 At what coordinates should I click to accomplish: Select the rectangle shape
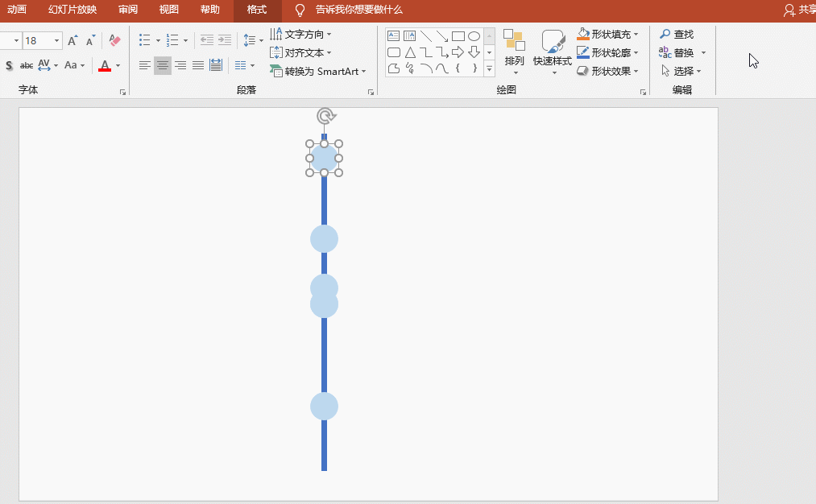click(458, 36)
